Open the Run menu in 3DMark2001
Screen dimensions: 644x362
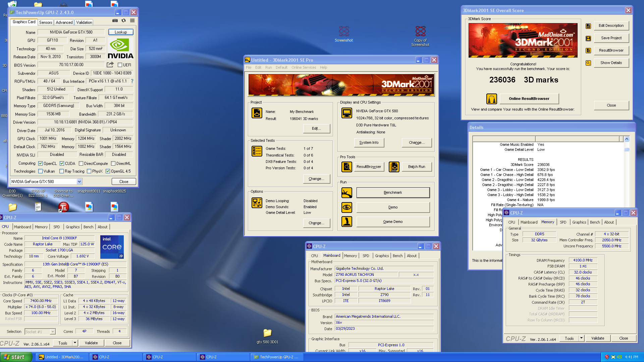[x=268, y=67]
